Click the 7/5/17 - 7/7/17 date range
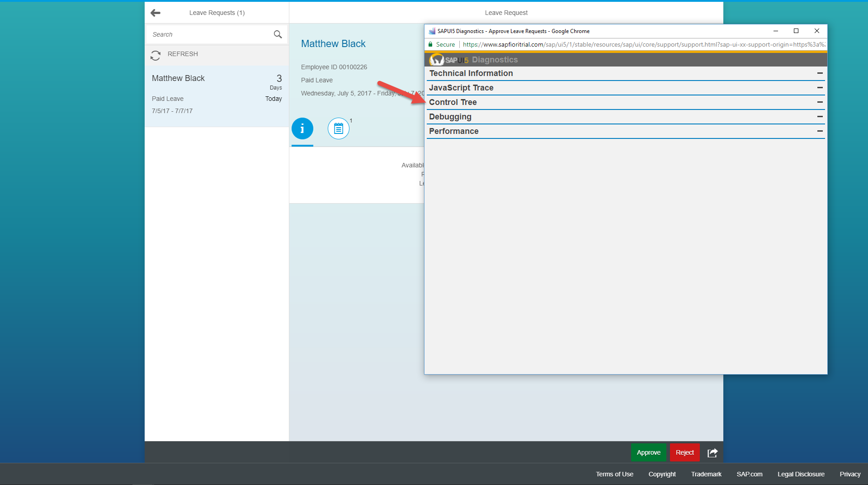Image resolution: width=868 pixels, height=485 pixels. (x=172, y=111)
